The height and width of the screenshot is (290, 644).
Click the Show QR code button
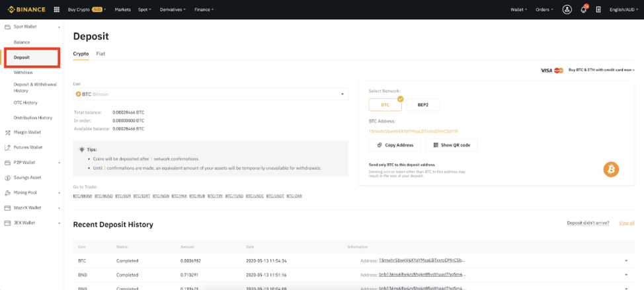coord(452,145)
